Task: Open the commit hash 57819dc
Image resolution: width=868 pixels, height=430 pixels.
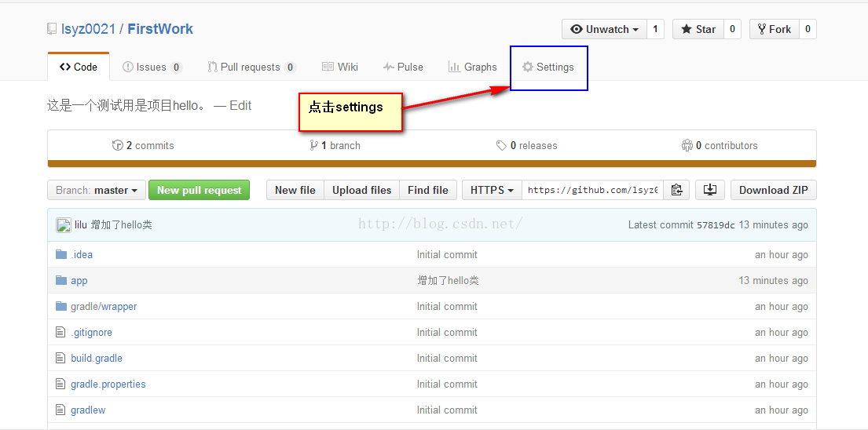Action: (716, 225)
